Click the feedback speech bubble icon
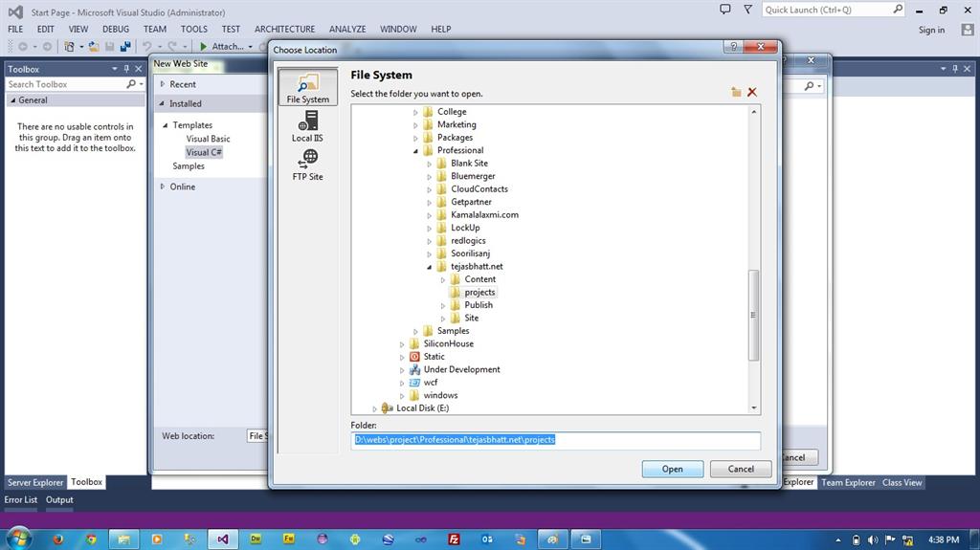 point(725,10)
